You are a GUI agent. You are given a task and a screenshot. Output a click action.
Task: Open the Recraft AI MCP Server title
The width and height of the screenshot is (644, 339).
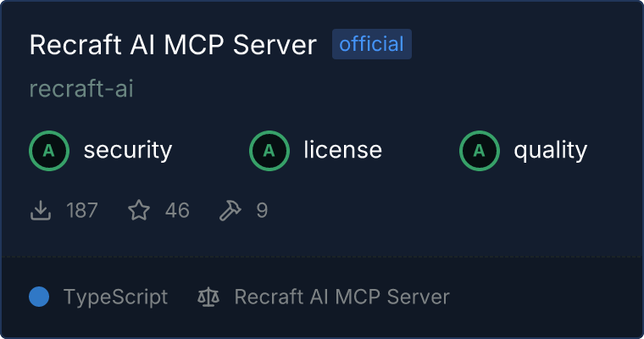click(x=173, y=44)
